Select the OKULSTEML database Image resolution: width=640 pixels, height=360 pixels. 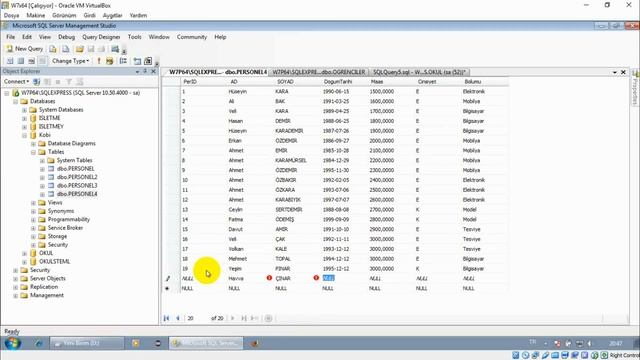coord(54,262)
